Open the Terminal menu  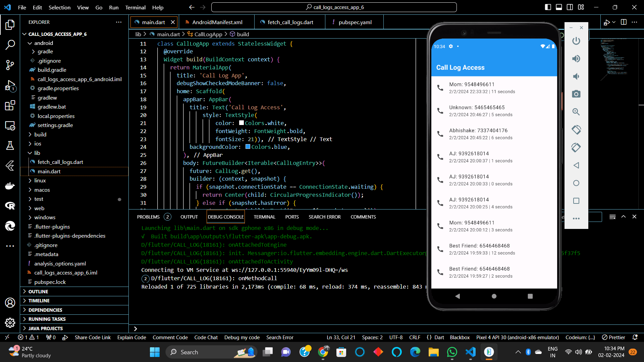135,7
